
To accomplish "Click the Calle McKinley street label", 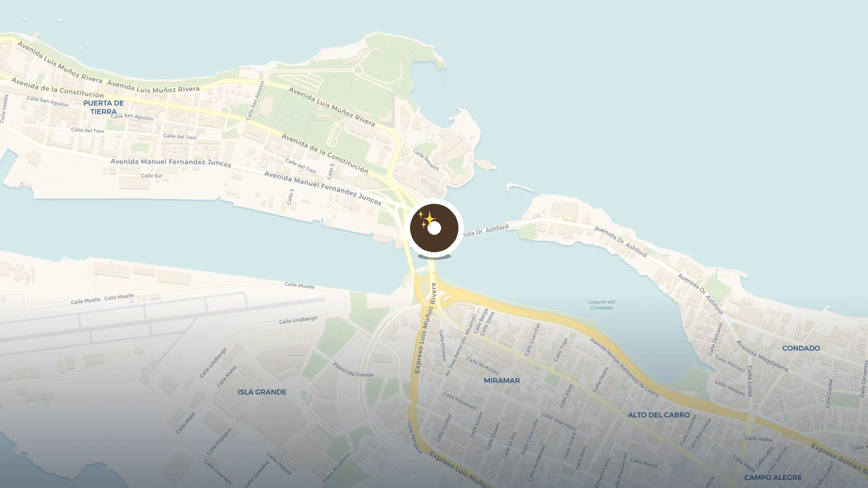I will point(483,366).
